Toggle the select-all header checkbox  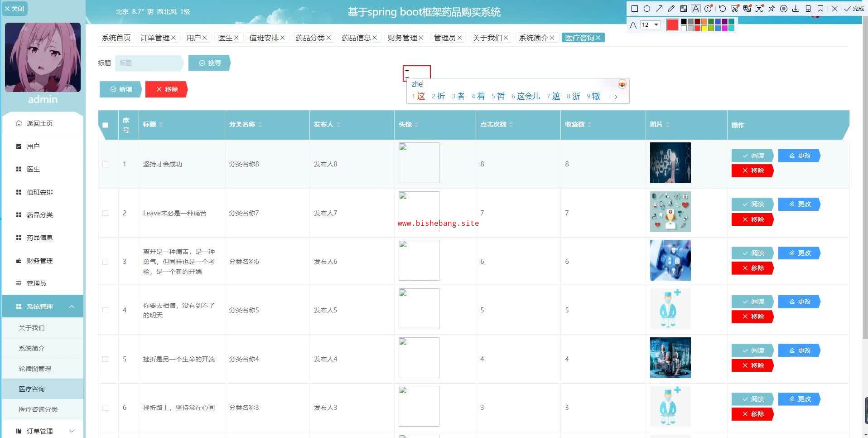[x=106, y=125]
